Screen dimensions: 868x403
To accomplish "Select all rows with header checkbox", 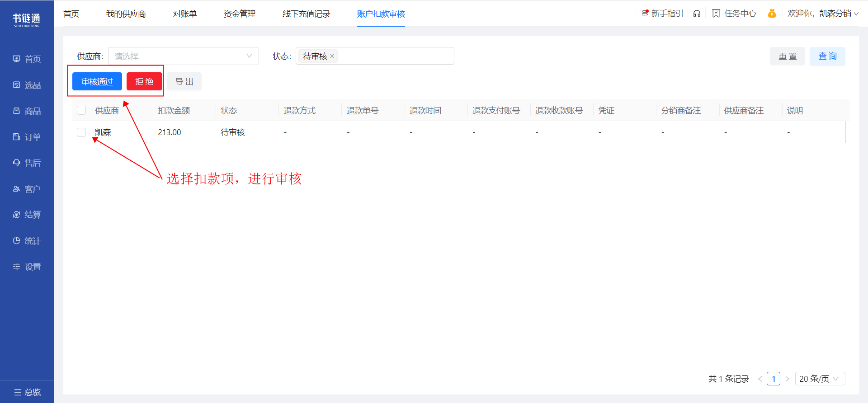I will [x=81, y=110].
